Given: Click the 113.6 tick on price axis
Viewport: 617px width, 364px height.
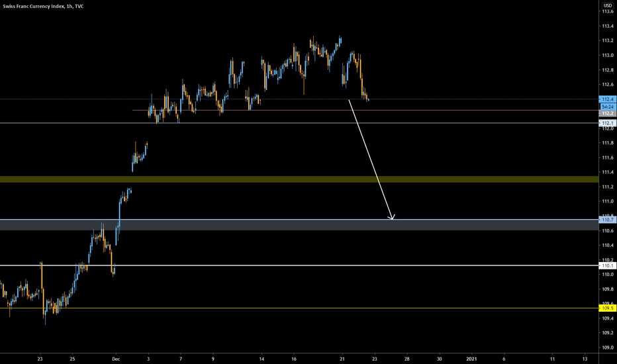Looking at the screenshot, I should click(x=607, y=11).
